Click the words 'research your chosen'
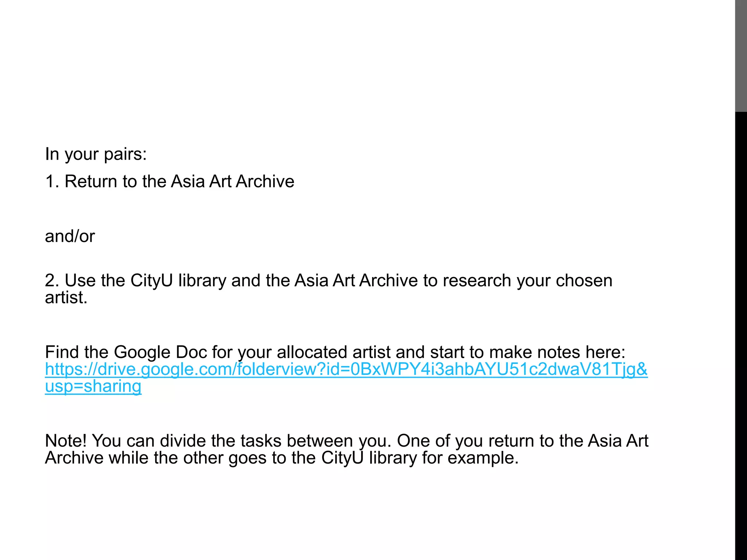This screenshot has width=747, height=560. click(x=528, y=281)
